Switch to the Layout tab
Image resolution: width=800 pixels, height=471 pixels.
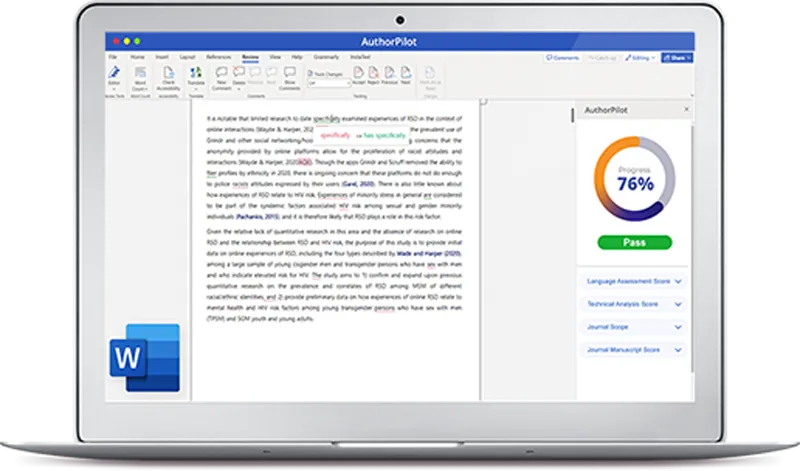[x=187, y=57]
